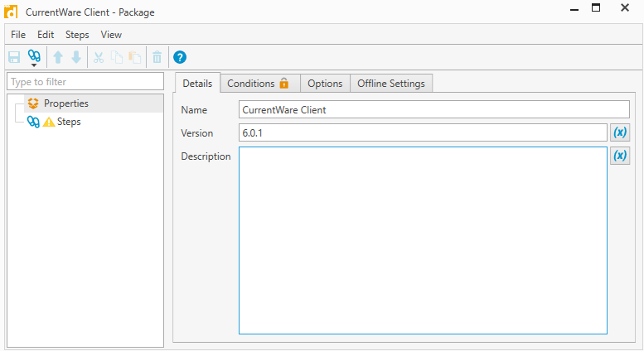Switch to the Conditions tab
Image resolution: width=644 pixels, height=351 pixels.
coord(259,84)
